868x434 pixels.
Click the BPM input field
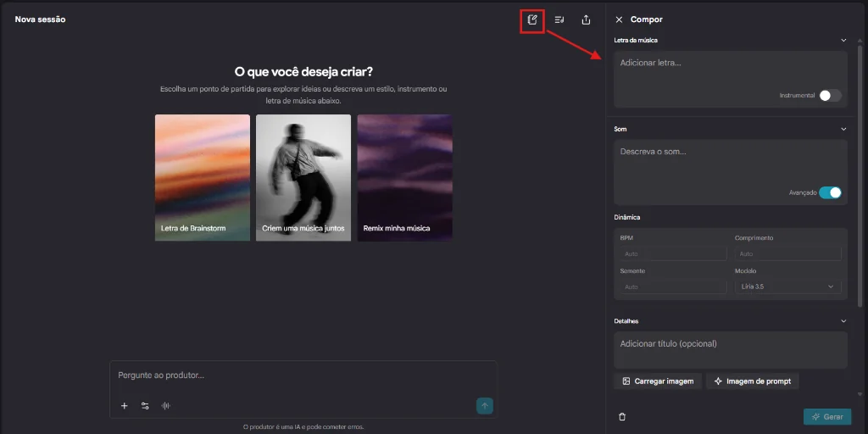pos(673,253)
